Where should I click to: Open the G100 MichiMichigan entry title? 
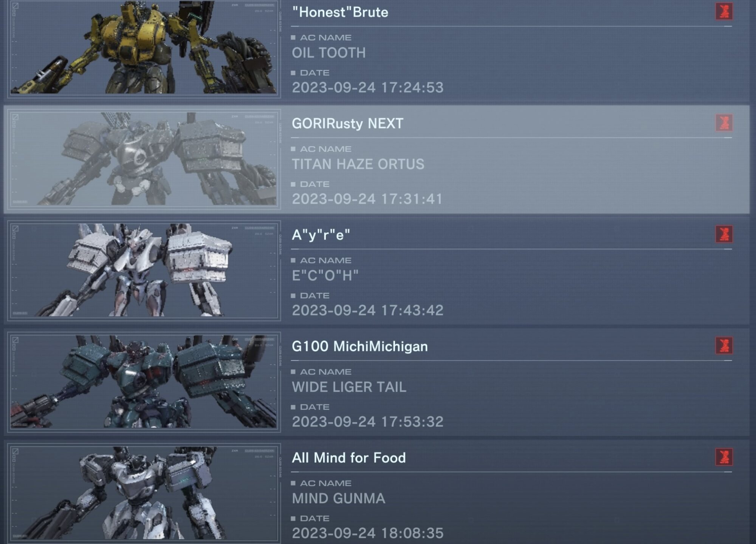(360, 346)
